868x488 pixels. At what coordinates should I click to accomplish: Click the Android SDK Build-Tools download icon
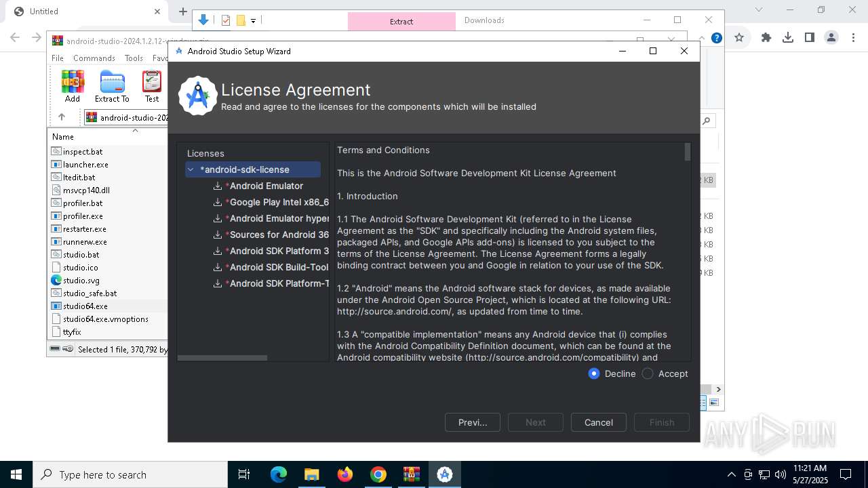(218, 267)
